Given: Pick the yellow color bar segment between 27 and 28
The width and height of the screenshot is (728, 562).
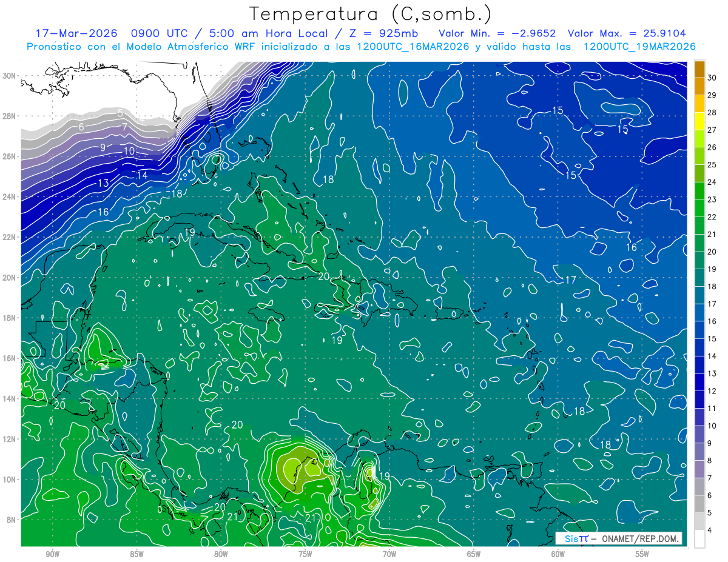Looking at the screenshot, I should click(699, 121).
